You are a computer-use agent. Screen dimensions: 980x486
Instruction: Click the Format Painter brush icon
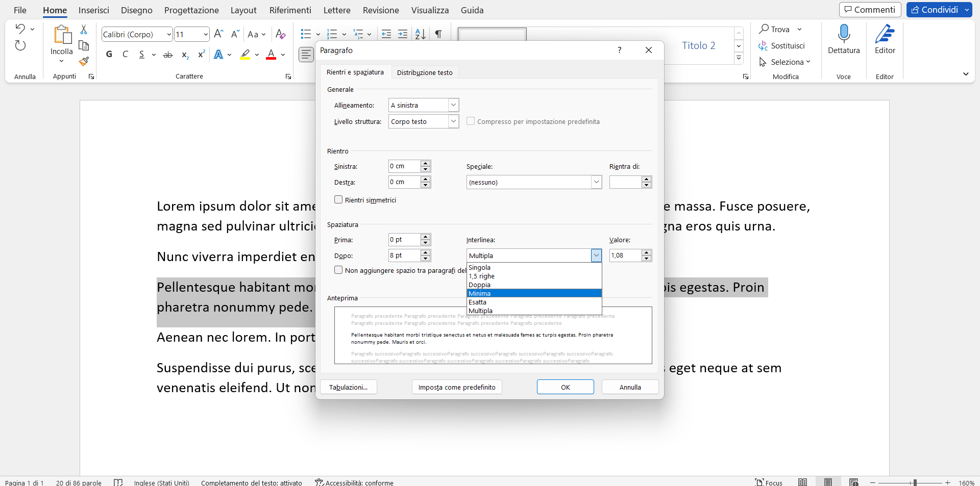click(x=84, y=62)
